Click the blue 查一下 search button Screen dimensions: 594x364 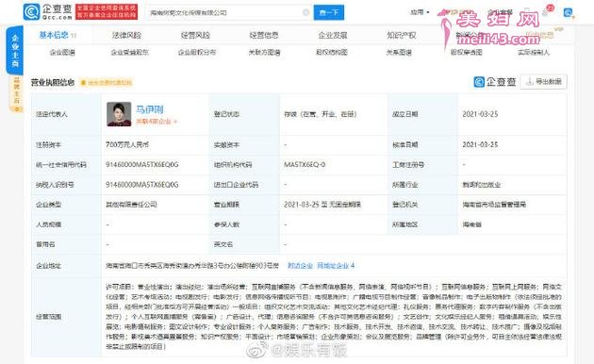point(329,12)
